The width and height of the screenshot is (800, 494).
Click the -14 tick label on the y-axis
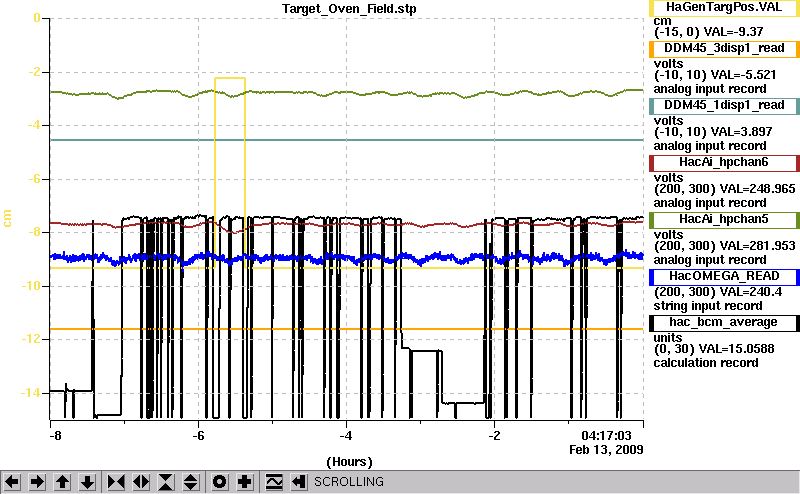point(31,393)
